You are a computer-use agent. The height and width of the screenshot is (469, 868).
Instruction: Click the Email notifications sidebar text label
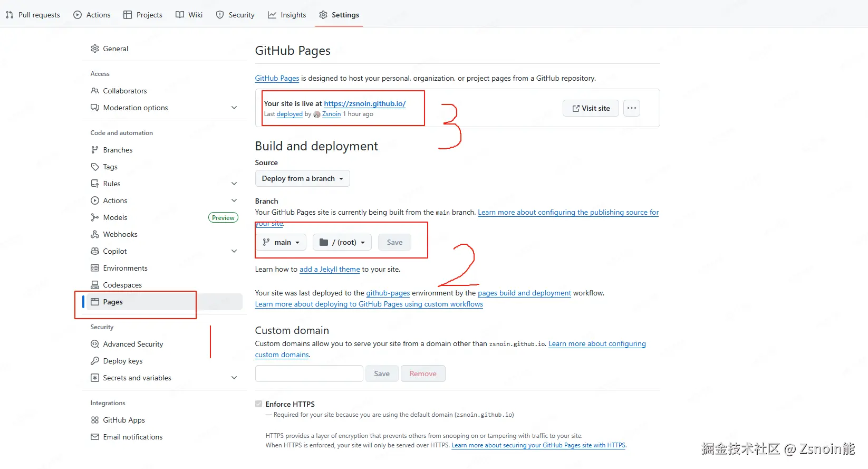[133, 437]
